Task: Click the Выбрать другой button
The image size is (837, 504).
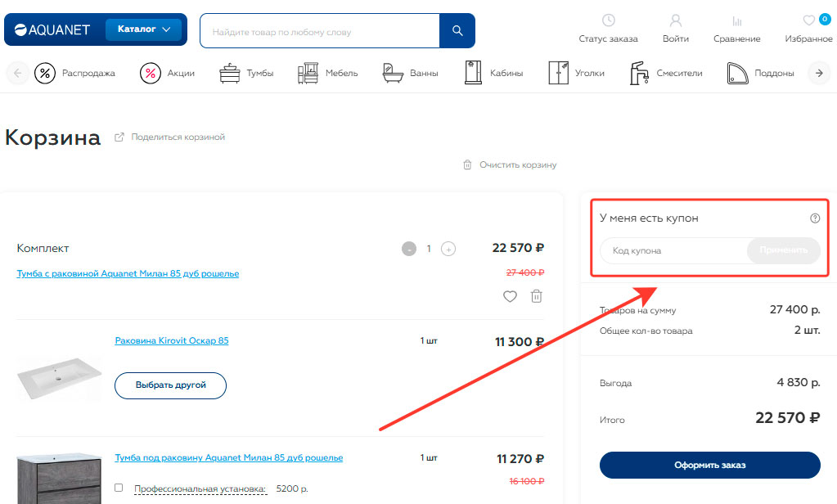Action: coord(171,385)
